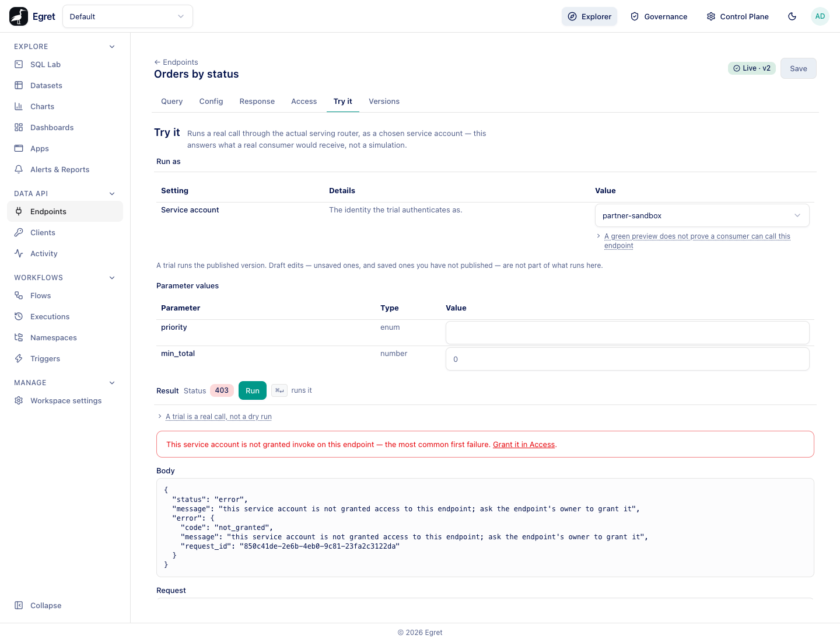Open Namespaces in sidebar

coord(65,337)
